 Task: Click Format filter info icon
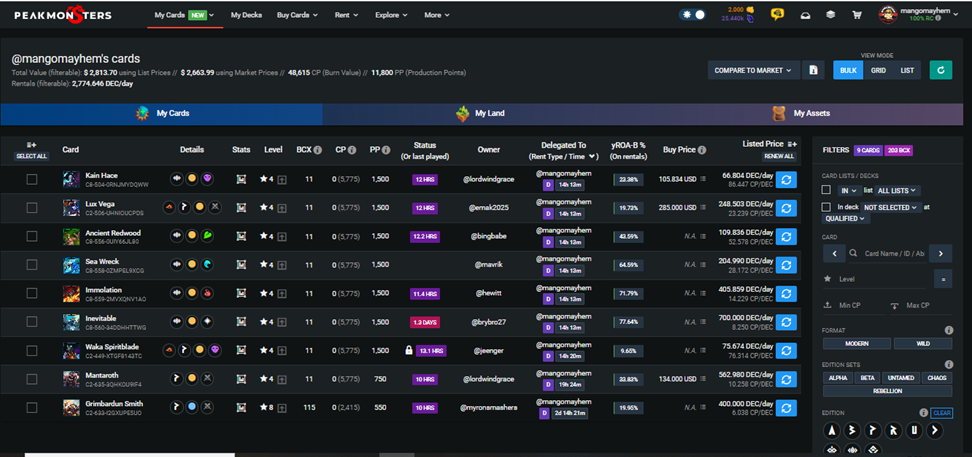click(x=948, y=331)
